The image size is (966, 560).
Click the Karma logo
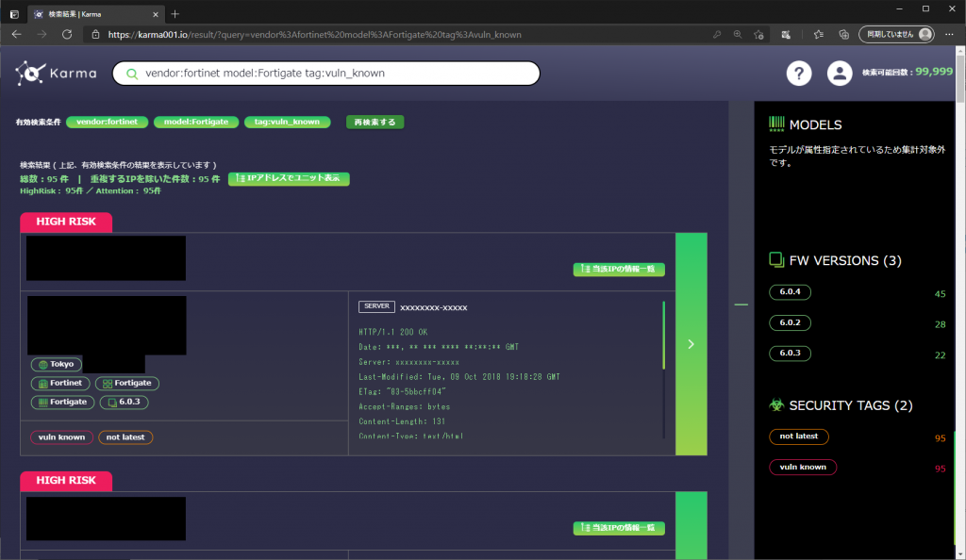click(x=56, y=74)
